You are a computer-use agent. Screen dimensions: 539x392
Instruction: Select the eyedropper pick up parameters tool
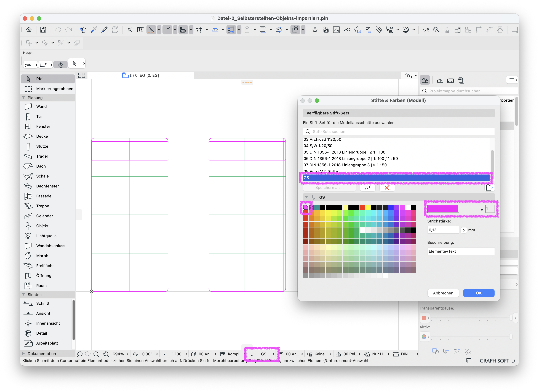pos(94,30)
